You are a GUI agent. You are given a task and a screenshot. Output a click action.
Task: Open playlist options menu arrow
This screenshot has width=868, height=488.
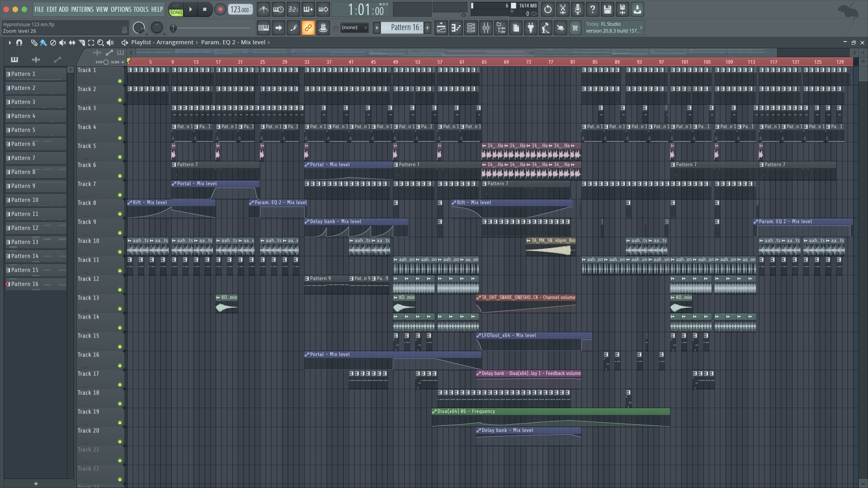[x=9, y=42]
